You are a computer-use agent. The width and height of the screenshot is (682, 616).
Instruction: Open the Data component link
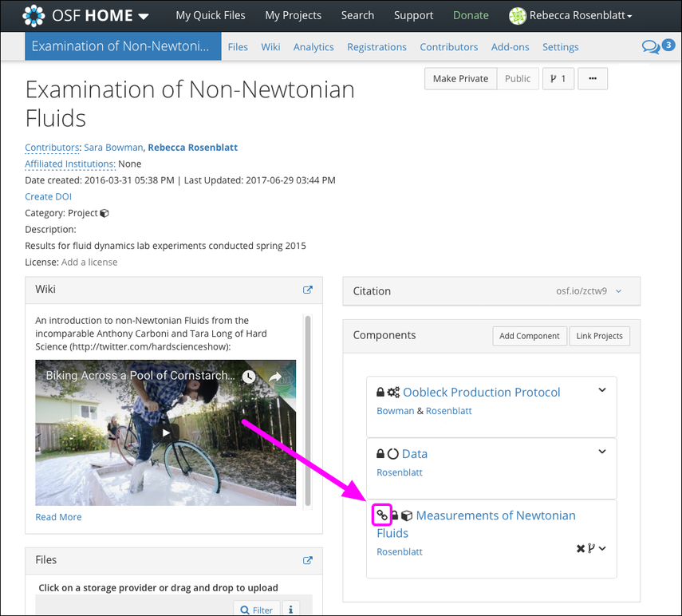click(x=415, y=454)
